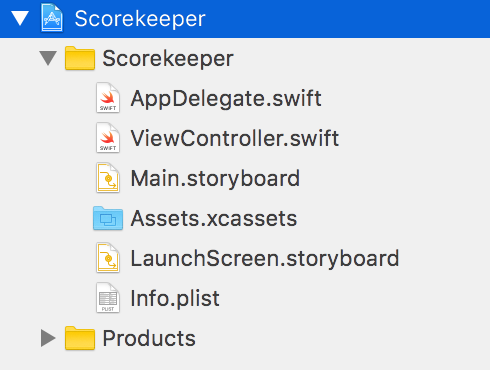The height and width of the screenshot is (370, 490).
Task: Click the Assets.xcassets blue folder icon
Action: pyautogui.click(x=108, y=218)
